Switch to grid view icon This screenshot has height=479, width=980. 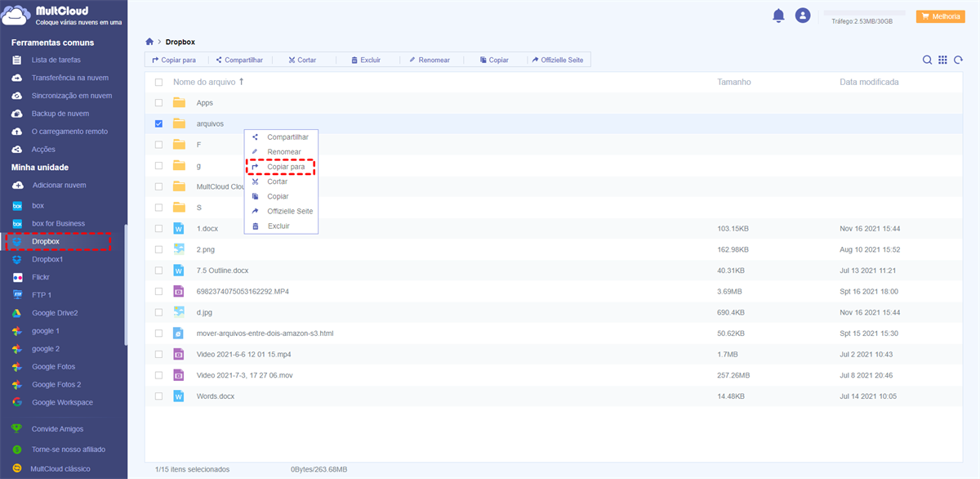[x=942, y=60]
